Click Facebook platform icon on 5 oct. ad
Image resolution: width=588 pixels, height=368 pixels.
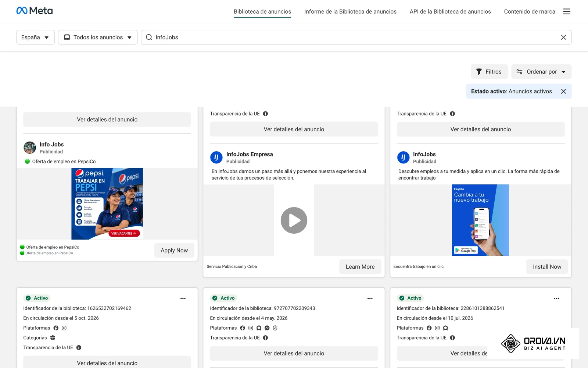point(56,328)
